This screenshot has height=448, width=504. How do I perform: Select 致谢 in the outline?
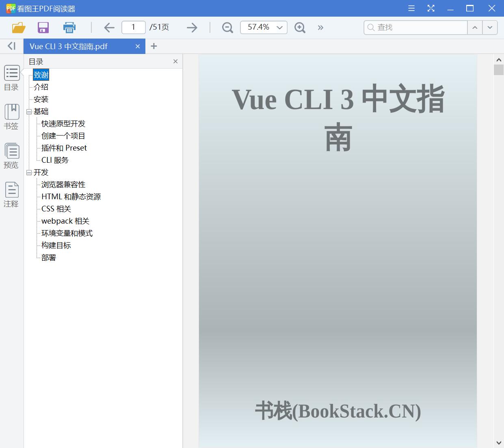(41, 75)
